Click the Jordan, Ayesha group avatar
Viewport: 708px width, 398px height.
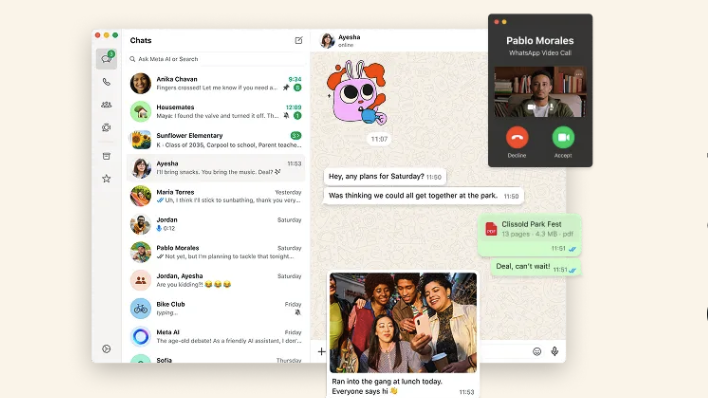pos(140,281)
